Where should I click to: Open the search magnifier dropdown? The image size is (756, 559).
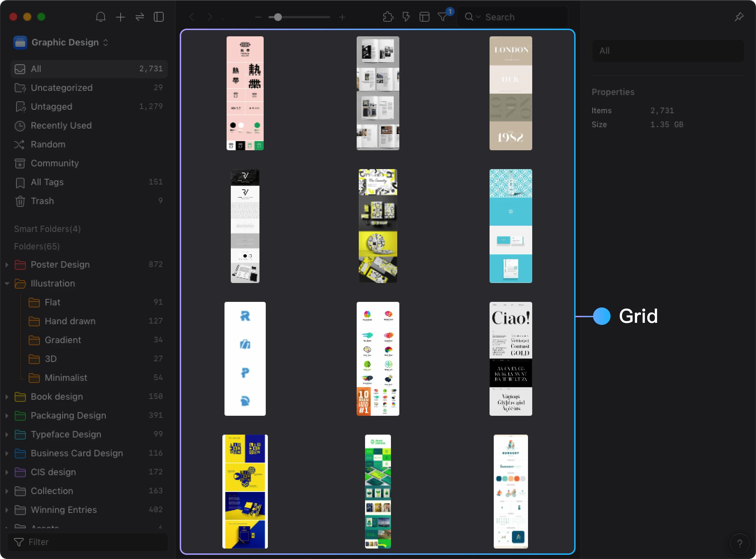click(472, 17)
